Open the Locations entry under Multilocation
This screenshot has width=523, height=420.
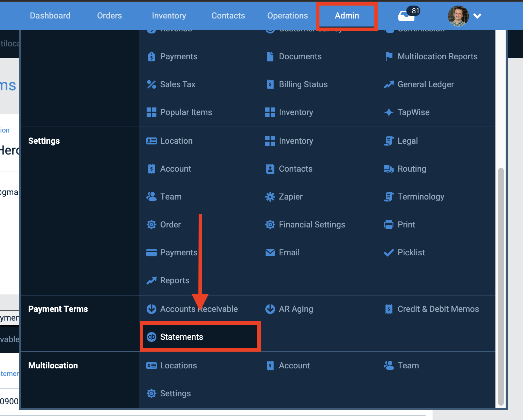pyautogui.click(x=178, y=366)
